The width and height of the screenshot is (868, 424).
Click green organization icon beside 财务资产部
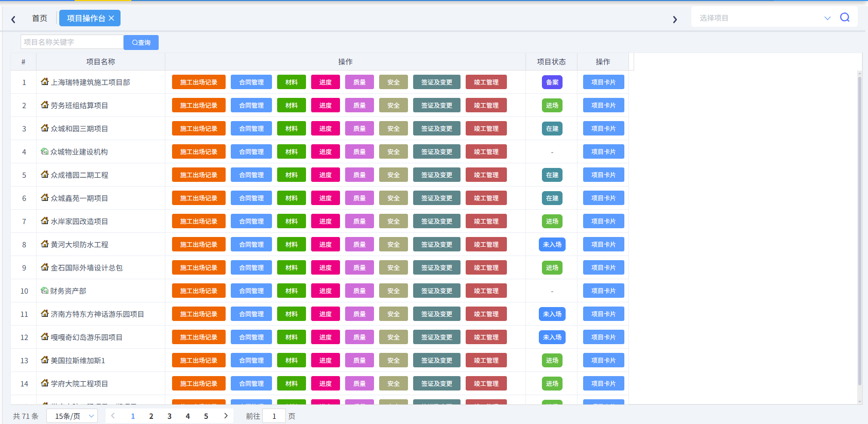click(x=44, y=291)
